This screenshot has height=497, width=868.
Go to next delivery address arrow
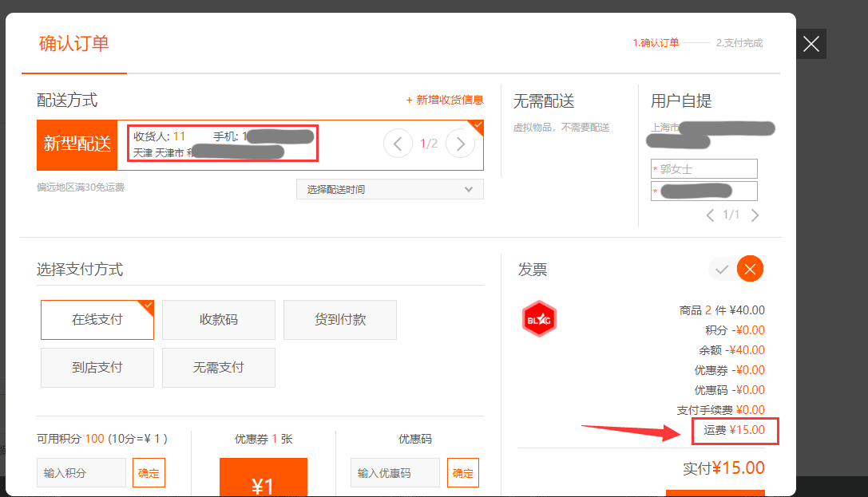click(460, 144)
